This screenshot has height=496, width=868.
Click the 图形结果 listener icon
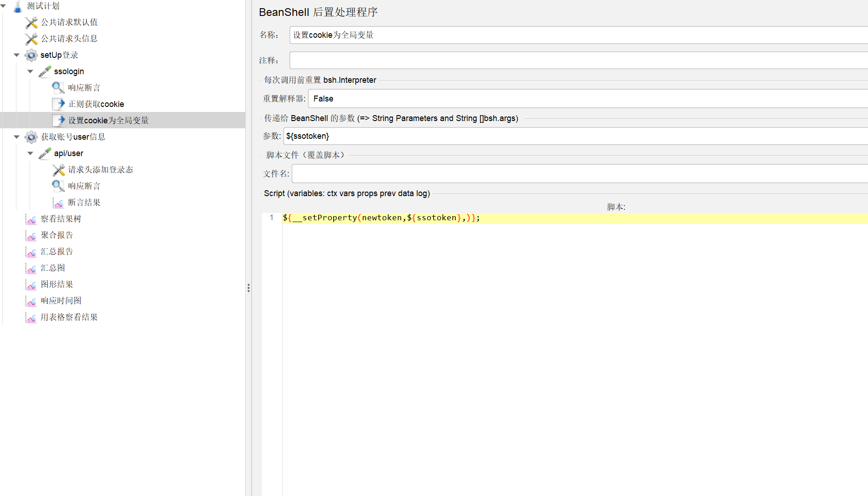[x=31, y=284]
